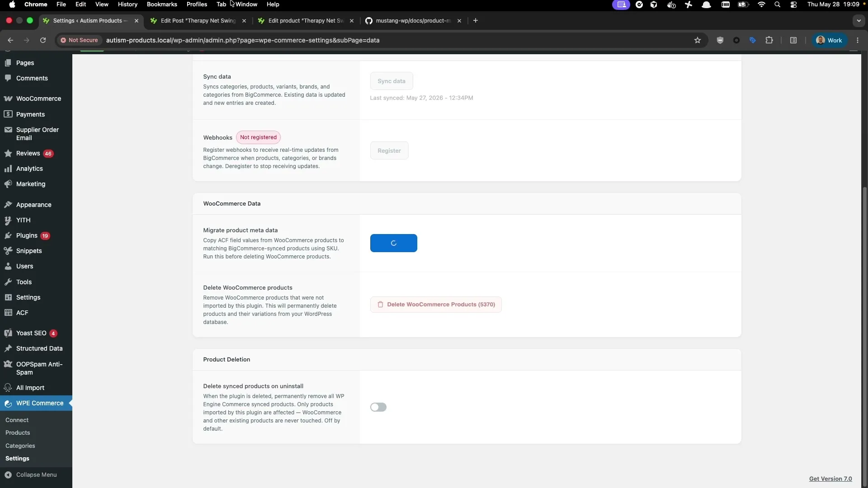Image resolution: width=868 pixels, height=488 pixels.
Task: Click the Snippets scissors icon
Action: (x=8, y=251)
